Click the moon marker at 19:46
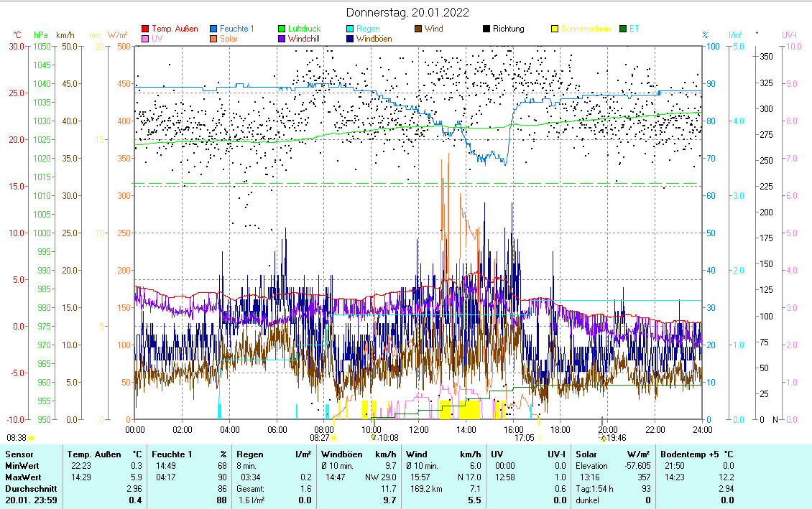Image resolution: width=812 pixels, height=509 pixels. pyautogui.click(x=604, y=436)
